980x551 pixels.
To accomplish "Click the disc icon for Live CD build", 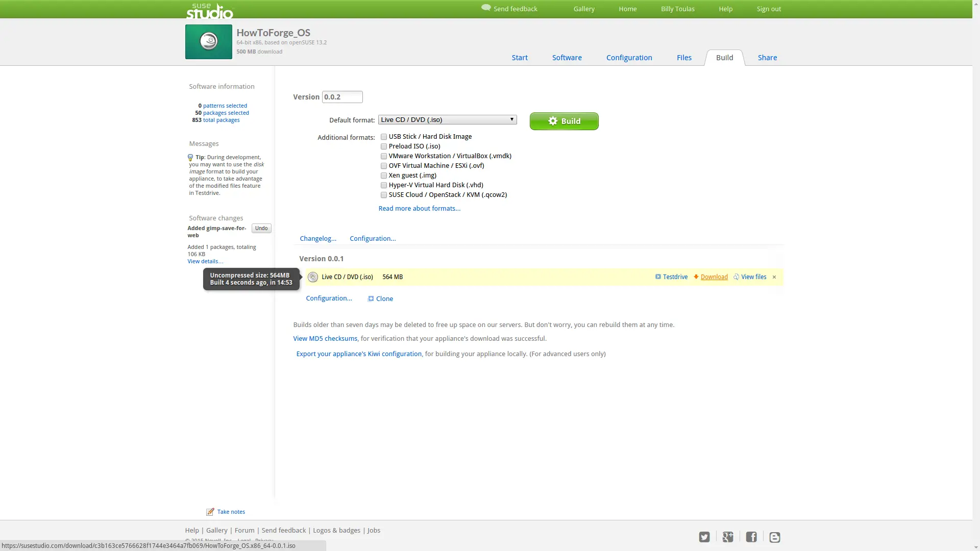I will (313, 277).
